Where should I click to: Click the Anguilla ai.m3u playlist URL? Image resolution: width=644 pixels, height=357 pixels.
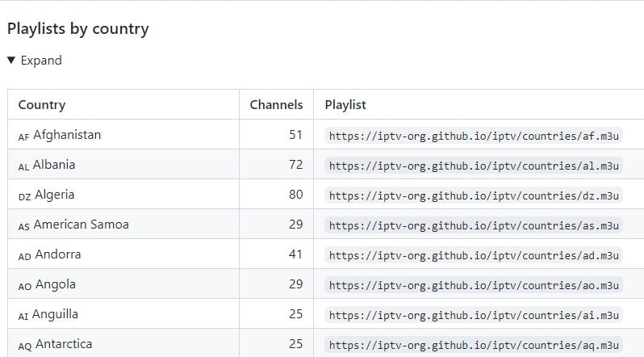point(474,315)
